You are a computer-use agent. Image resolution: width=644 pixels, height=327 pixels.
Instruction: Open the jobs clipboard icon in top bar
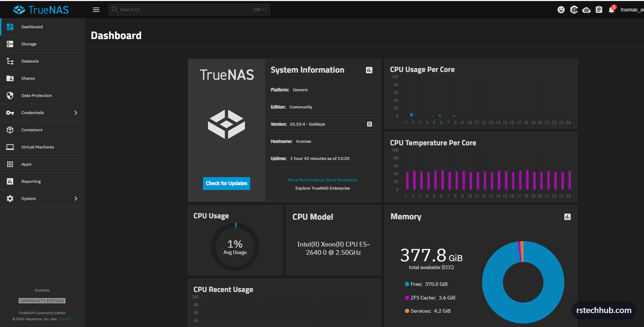599,10
